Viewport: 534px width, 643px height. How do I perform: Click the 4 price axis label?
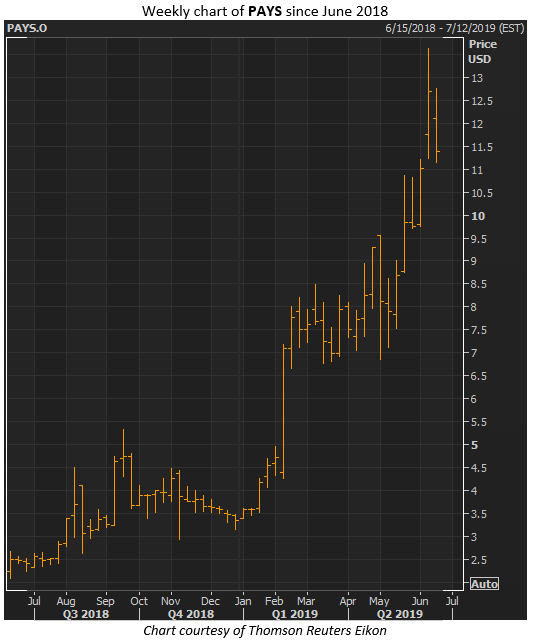pos(474,490)
